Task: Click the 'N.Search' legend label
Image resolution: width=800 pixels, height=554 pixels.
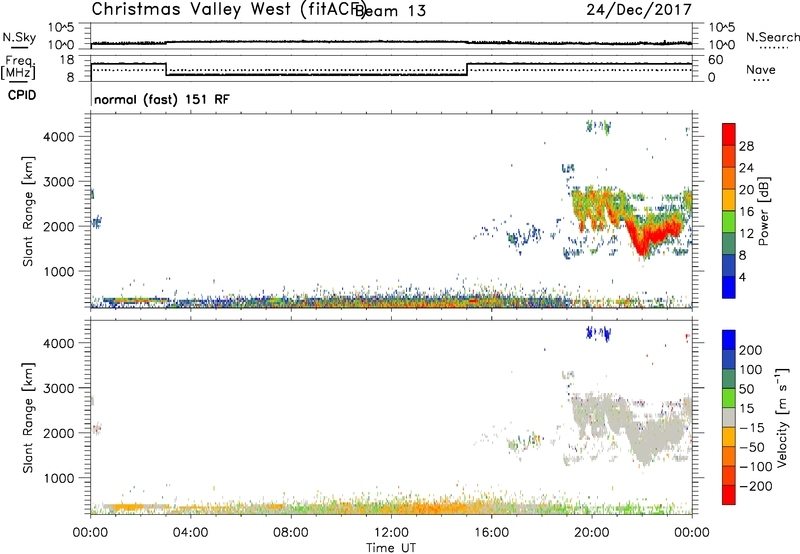Action: pos(773,37)
